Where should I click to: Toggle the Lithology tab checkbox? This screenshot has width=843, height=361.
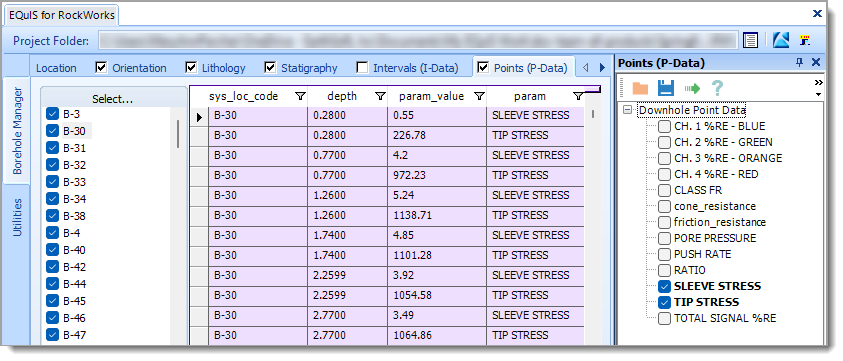tap(191, 67)
